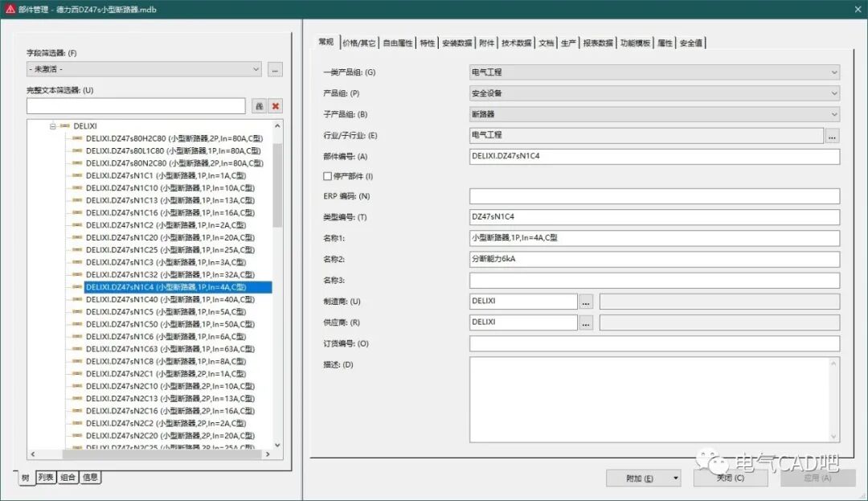Click the EPLAN icon in the title bar

tap(11, 10)
